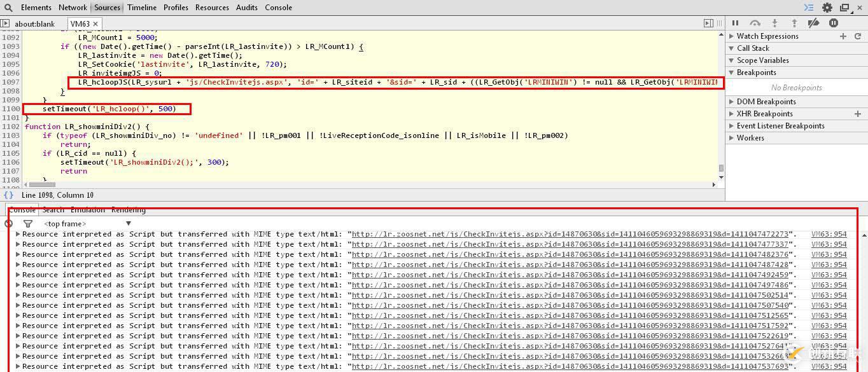The height and width of the screenshot is (372, 868).
Task: Open the Elements panel
Action: 36,8
